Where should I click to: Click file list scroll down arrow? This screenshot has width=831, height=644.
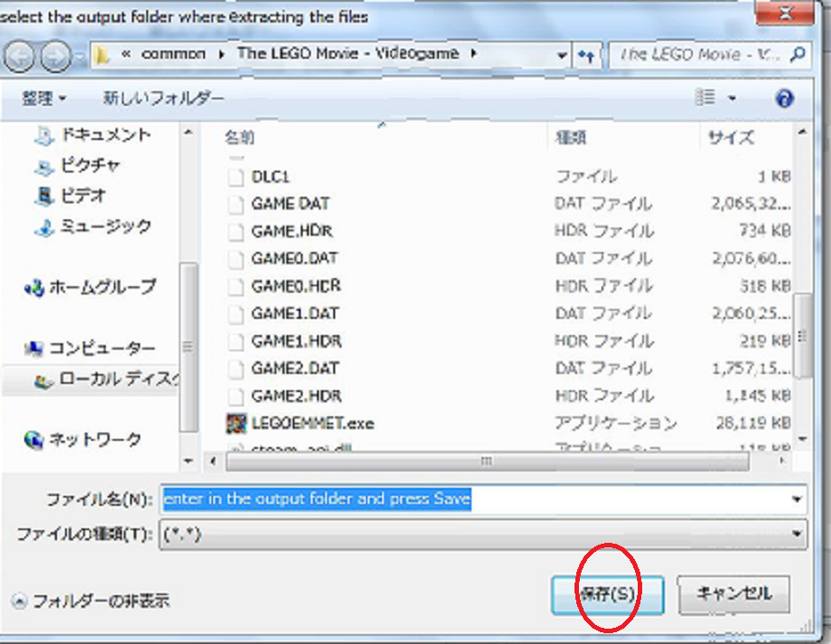[x=803, y=439]
